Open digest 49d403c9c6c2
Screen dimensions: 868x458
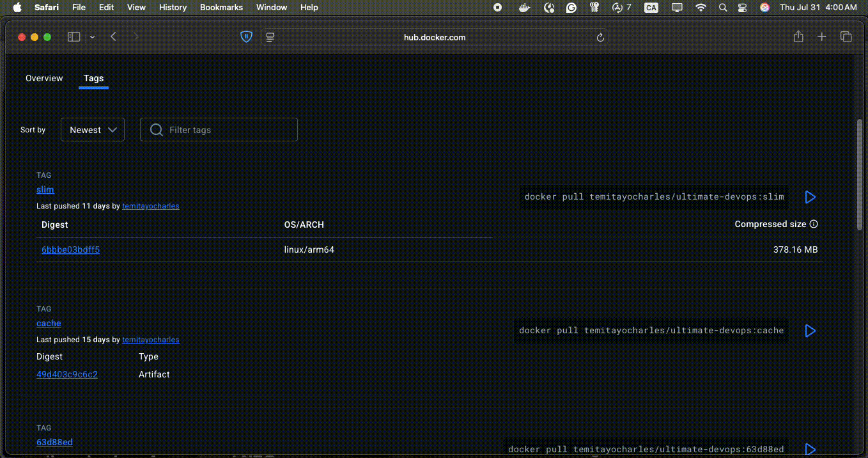pos(67,374)
